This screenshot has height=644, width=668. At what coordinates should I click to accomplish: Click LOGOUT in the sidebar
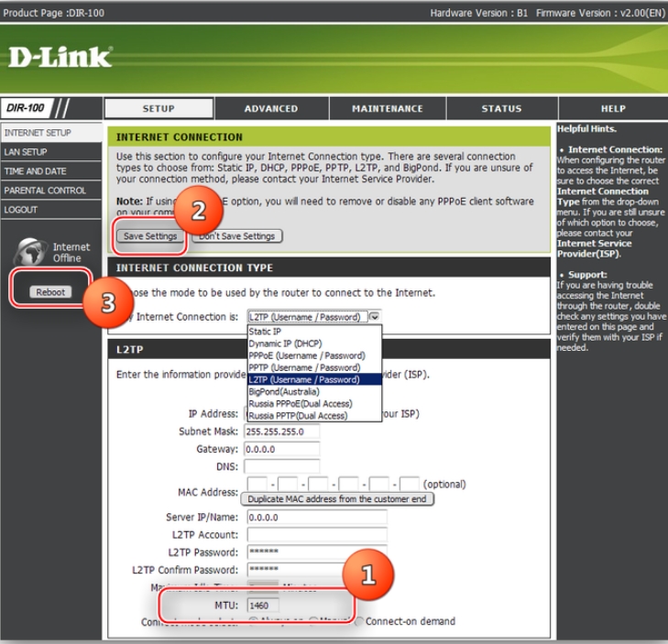click(51, 210)
